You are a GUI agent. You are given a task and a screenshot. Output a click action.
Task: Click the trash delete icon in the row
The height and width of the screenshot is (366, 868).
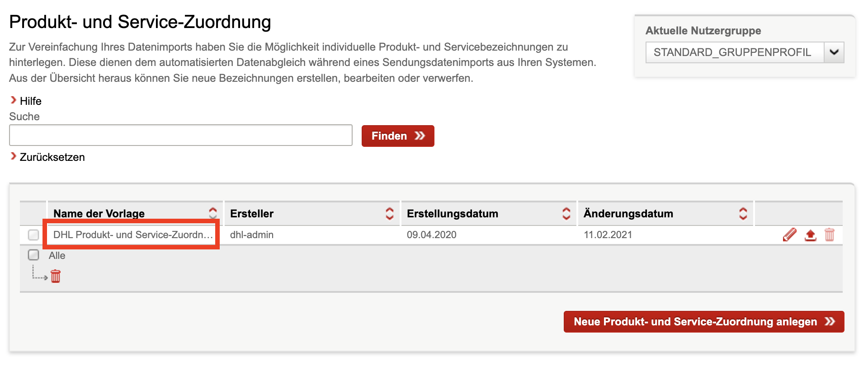click(830, 235)
